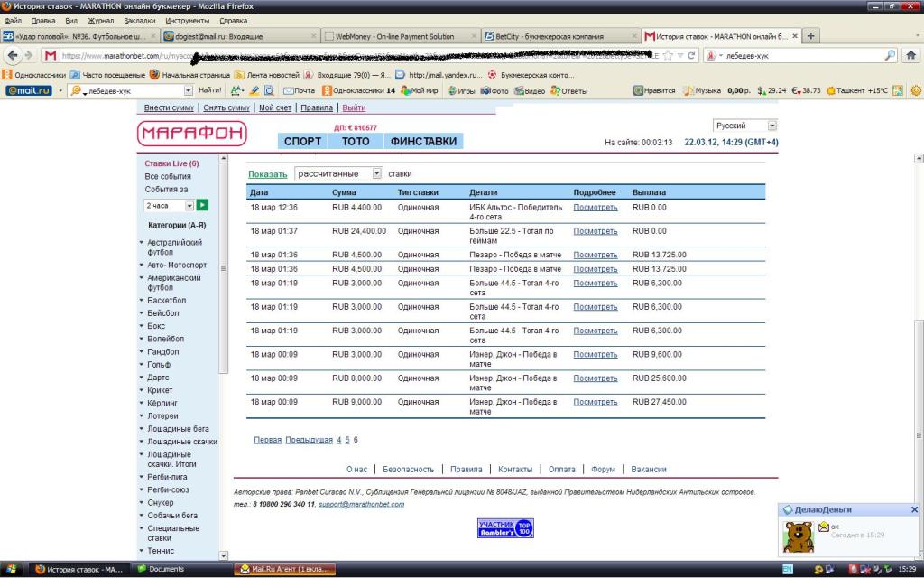This screenshot has height=578, width=924.
Task: Click the Home icon in Firefox toolbar
Action: point(910,55)
